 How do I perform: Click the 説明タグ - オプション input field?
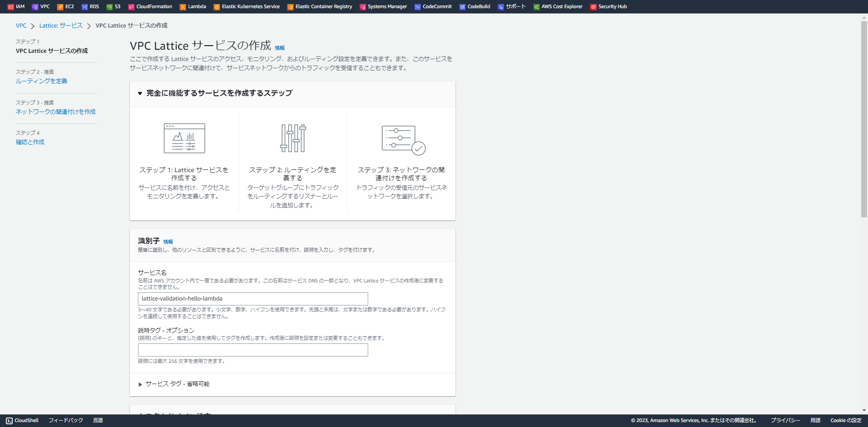253,350
